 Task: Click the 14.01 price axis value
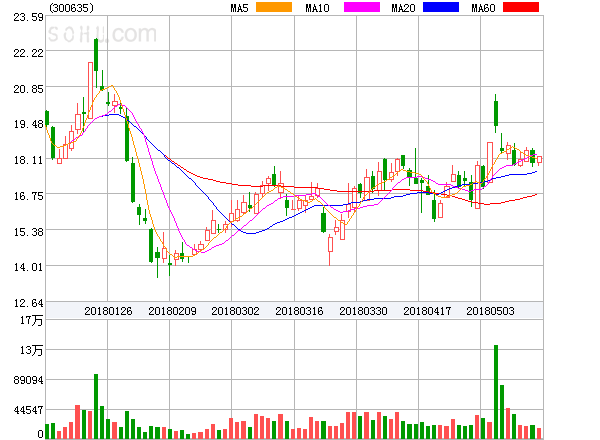[x=29, y=267]
